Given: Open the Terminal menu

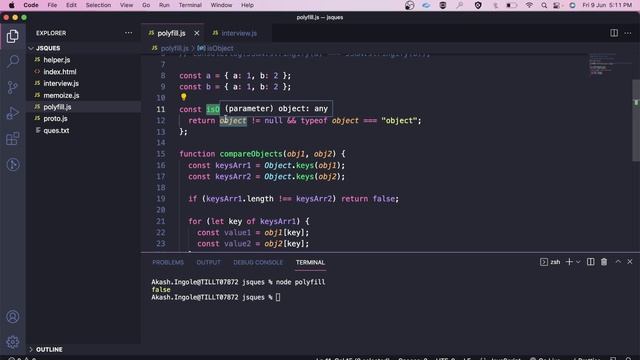Looking at the screenshot, I should [190, 5].
